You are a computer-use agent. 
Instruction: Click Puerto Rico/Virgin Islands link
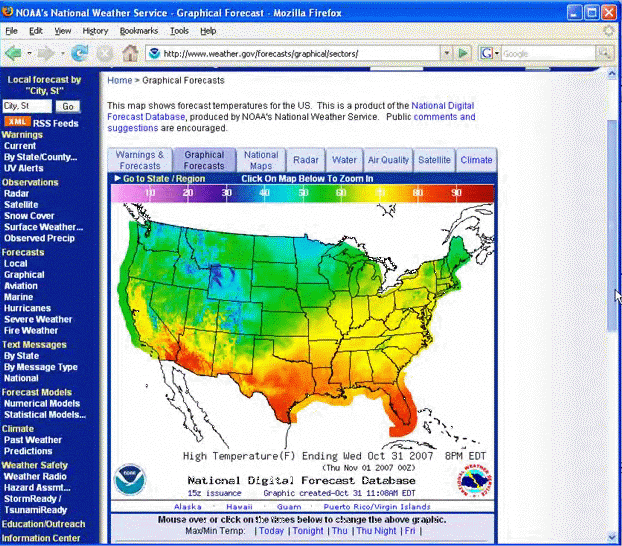click(377, 507)
